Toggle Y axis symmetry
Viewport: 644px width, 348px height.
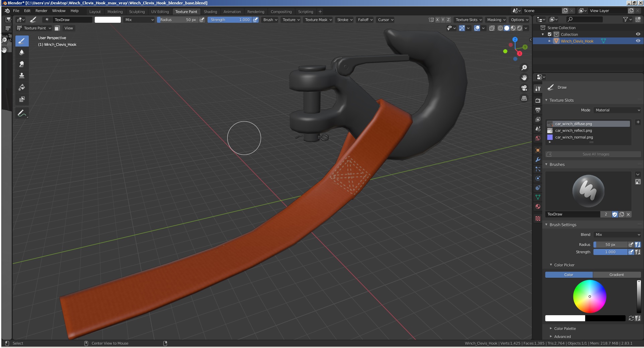[443, 20]
